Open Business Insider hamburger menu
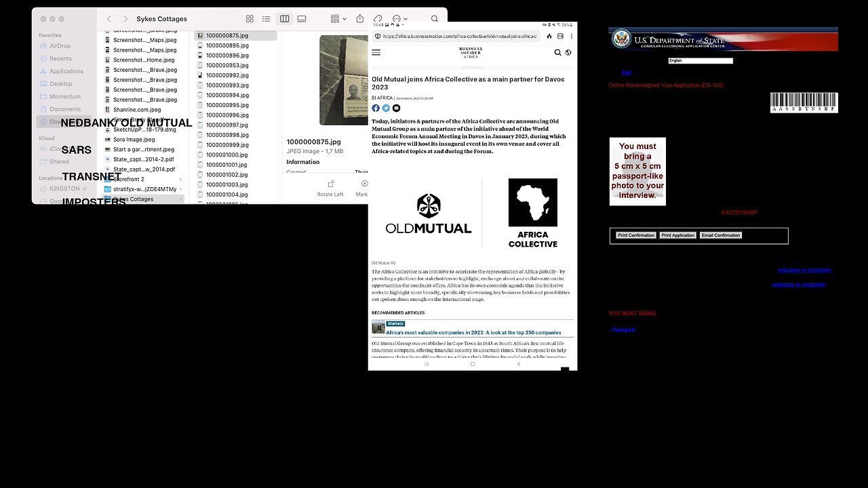Viewport: 868px width, 488px height. 376,52
